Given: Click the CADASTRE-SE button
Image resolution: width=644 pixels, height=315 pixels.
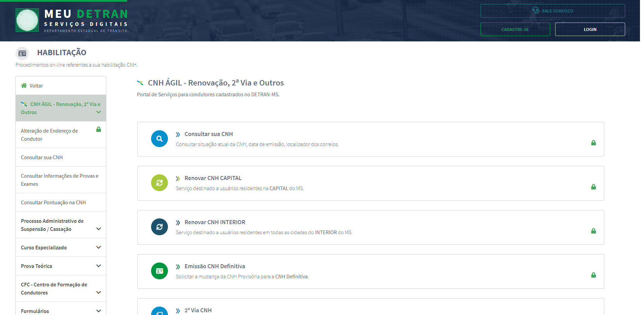Looking at the screenshot, I should pos(515,29).
